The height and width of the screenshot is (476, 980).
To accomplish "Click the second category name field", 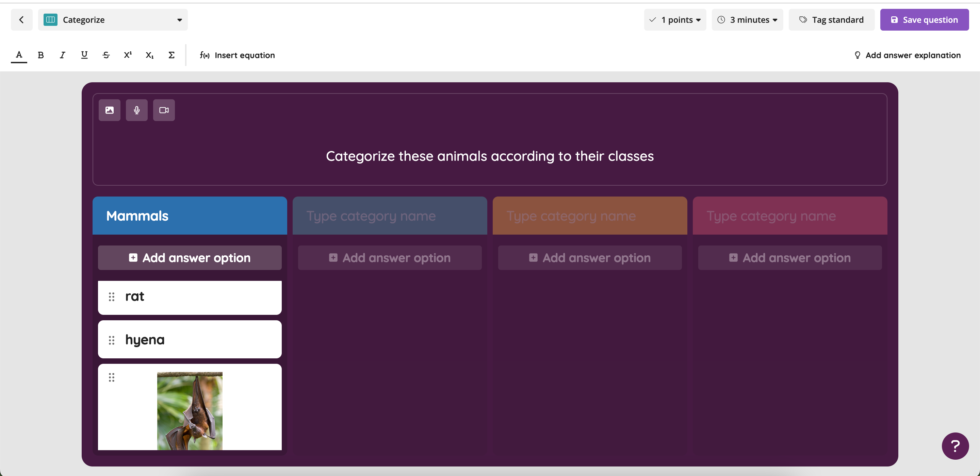I will tap(390, 216).
